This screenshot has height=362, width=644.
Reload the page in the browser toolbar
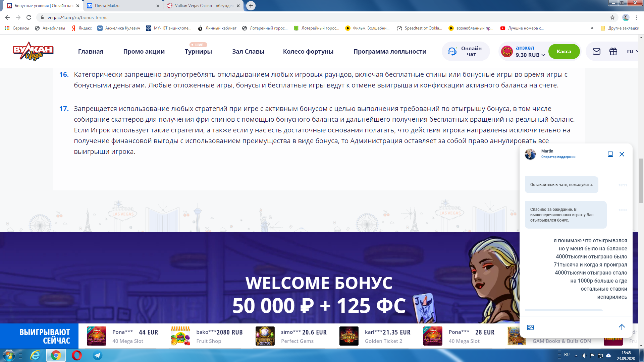pos(29,17)
